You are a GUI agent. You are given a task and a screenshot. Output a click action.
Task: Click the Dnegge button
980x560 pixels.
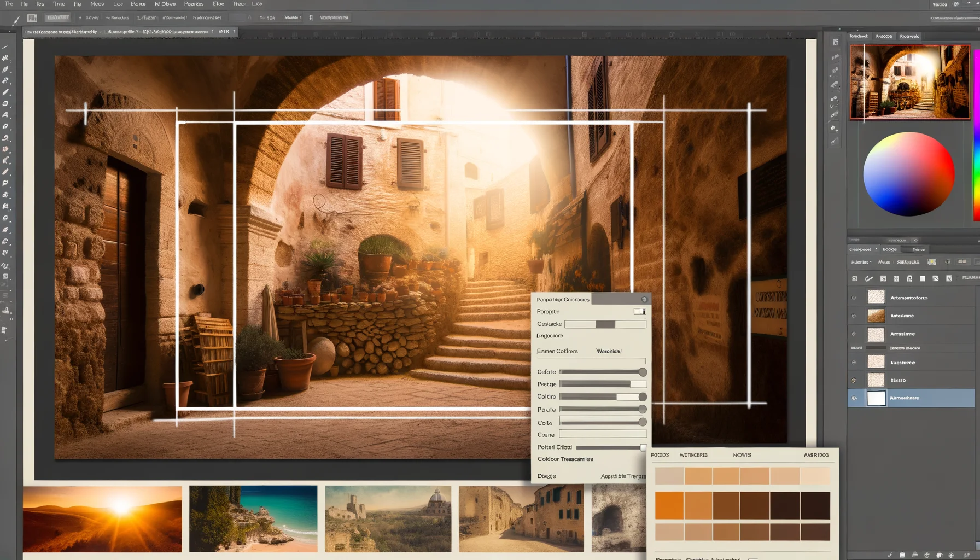(546, 476)
